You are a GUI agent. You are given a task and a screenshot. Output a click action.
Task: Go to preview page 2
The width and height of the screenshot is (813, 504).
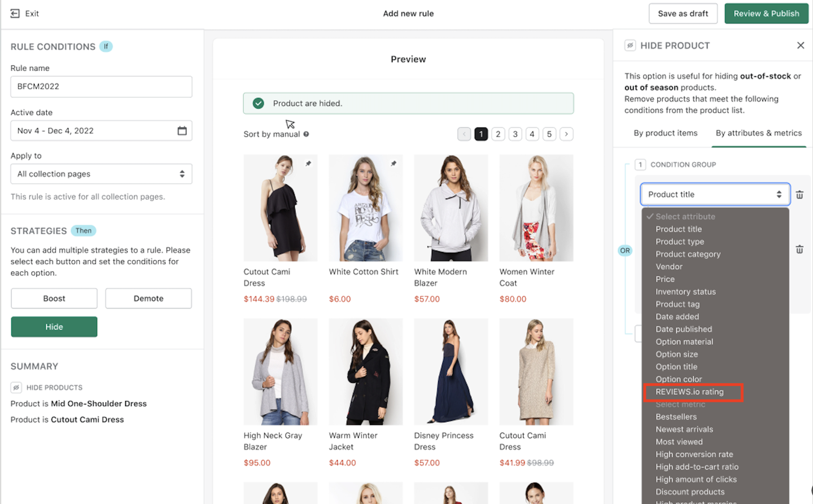coord(498,134)
